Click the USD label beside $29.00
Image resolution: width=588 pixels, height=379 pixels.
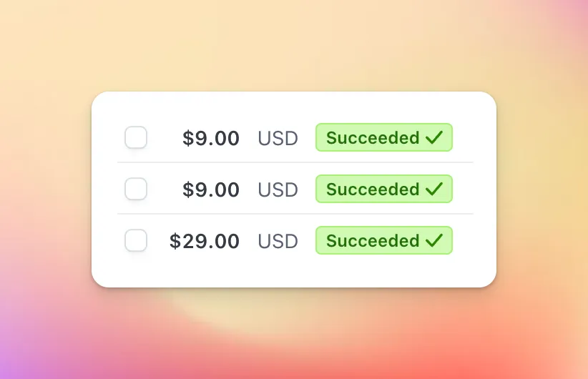278,241
